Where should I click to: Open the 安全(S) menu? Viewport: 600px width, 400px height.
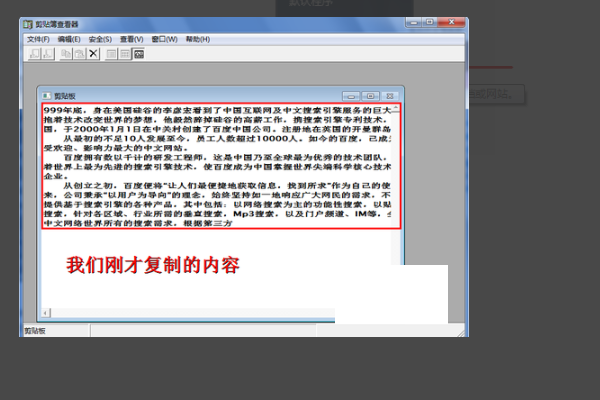[x=100, y=39]
